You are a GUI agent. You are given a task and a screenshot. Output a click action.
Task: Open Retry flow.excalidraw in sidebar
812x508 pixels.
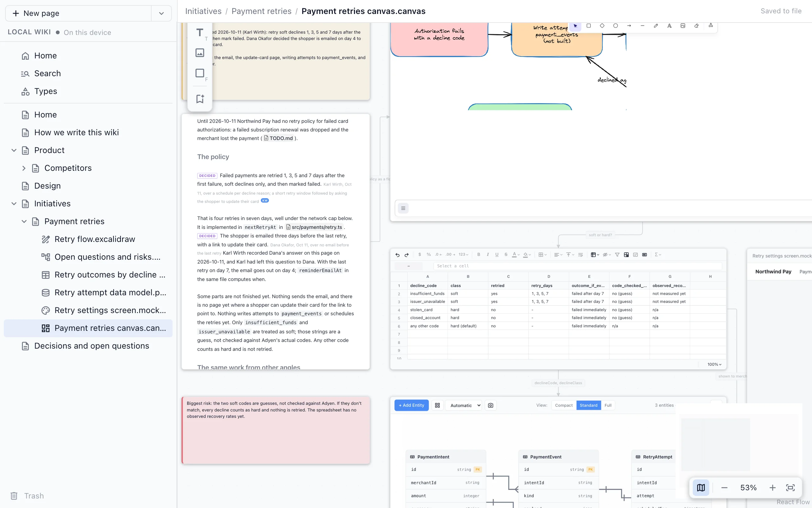(88, 239)
